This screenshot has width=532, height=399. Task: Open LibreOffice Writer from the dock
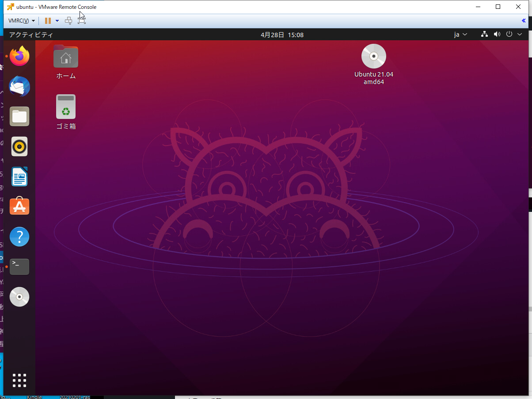19,176
